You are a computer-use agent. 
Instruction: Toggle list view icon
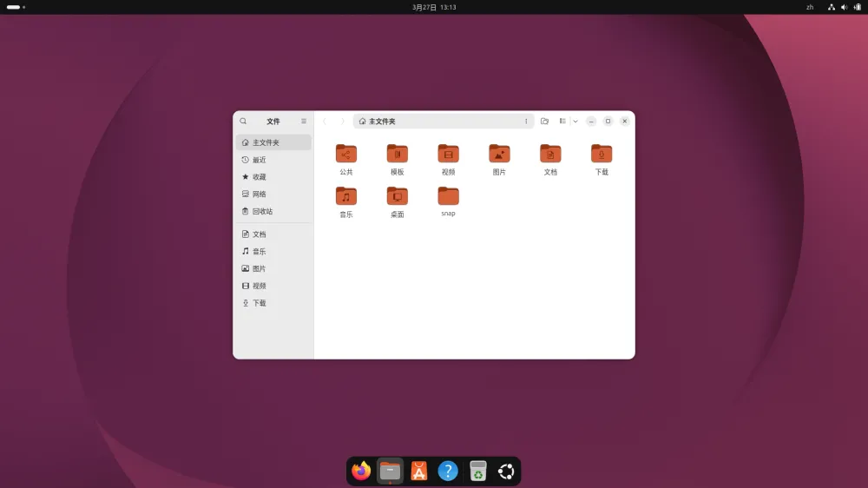click(562, 122)
